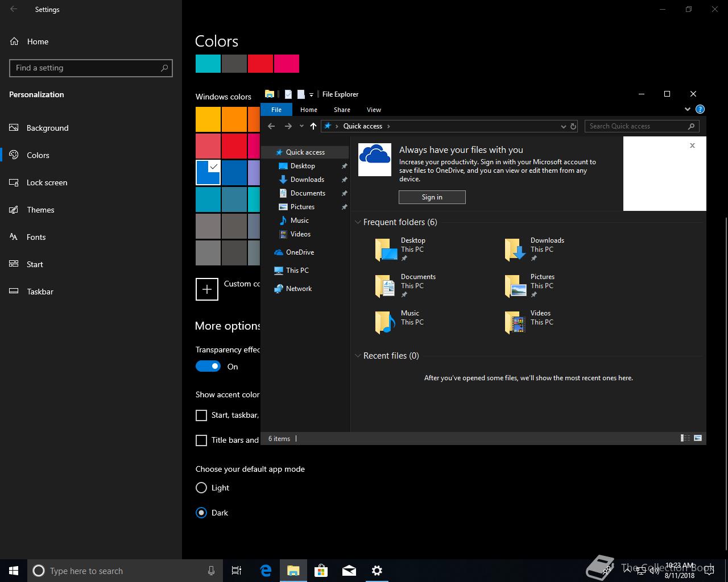Add a Custom color with plus button
The height and width of the screenshot is (582, 728).
207,289
